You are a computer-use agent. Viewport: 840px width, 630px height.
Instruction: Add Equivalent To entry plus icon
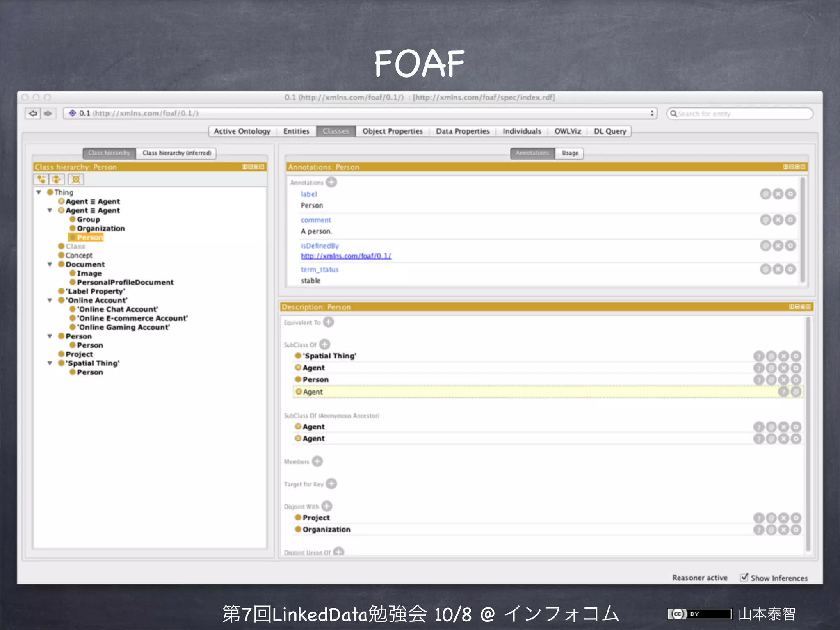[x=329, y=322]
